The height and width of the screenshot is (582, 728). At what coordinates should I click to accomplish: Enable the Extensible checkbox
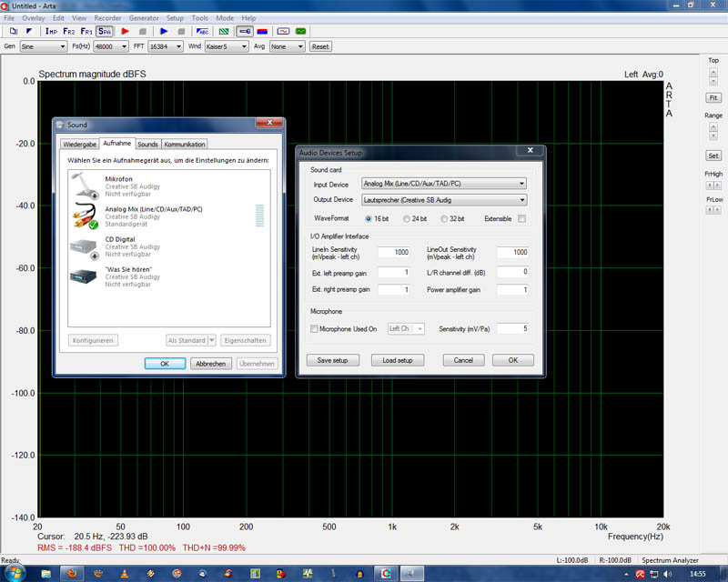pos(521,218)
